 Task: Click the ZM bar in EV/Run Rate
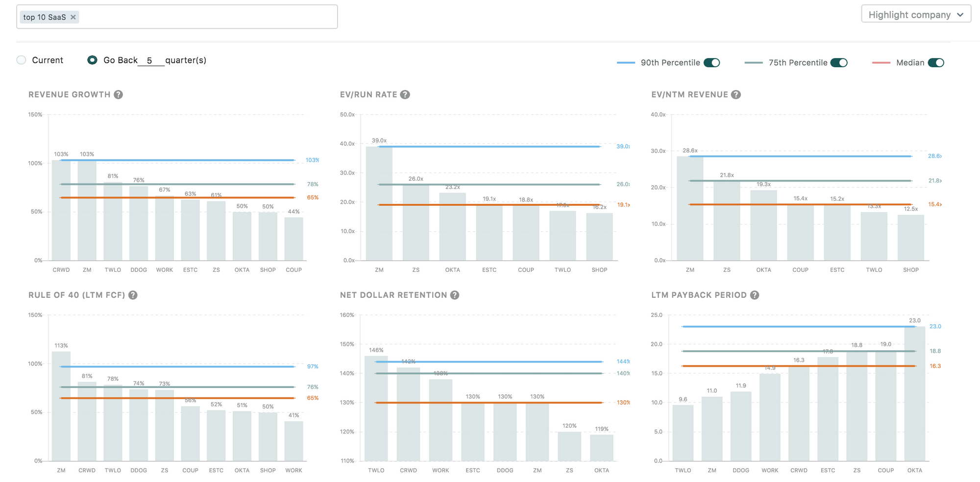click(379, 203)
